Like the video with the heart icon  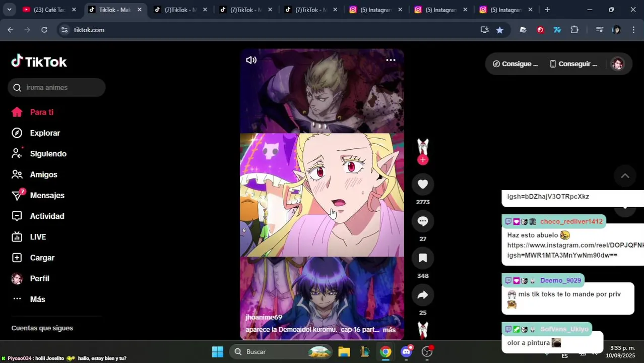tap(423, 185)
